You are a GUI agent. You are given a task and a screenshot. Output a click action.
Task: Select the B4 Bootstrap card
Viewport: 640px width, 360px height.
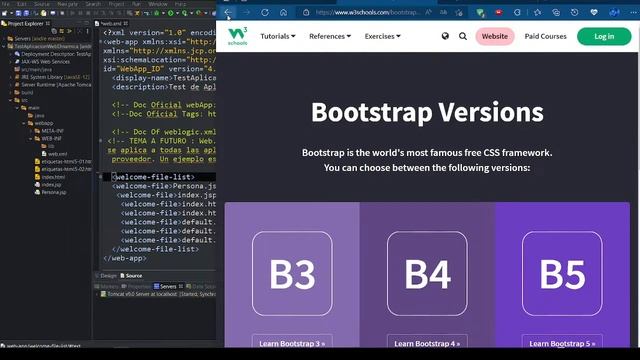coord(427,274)
